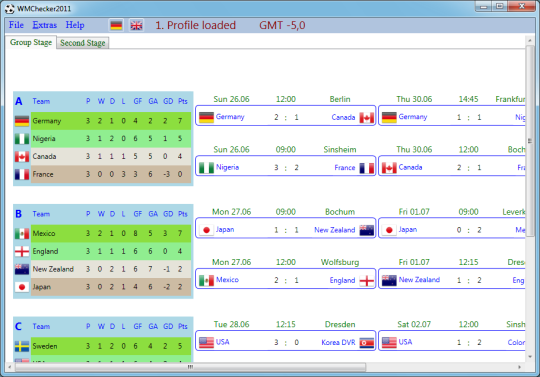Click the Pts column header in Group A

click(183, 101)
